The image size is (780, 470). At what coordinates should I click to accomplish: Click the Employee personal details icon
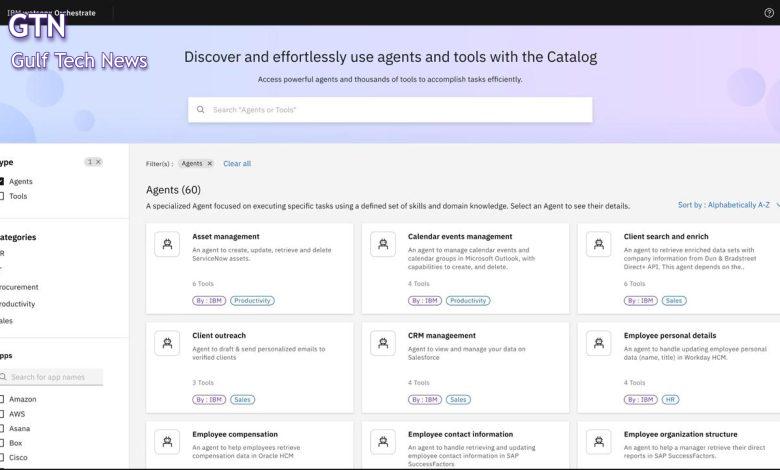(x=599, y=344)
